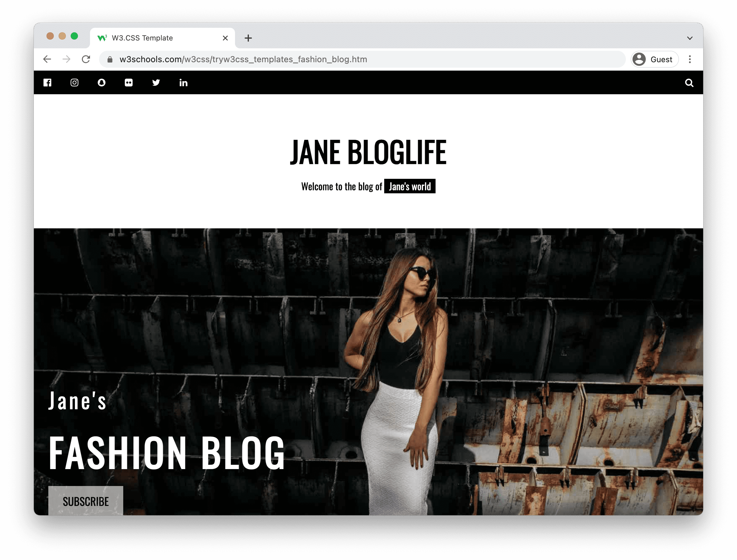Close the W3.CSS Template tab
The height and width of the screenshot is (560, 737).
tap(225, 38)
